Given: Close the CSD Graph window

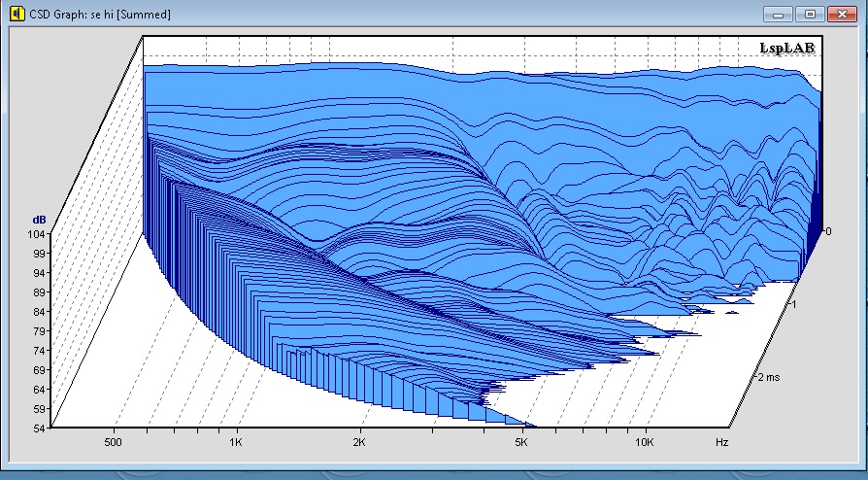Looking at the screenshot, I should [x=842, y=14].
